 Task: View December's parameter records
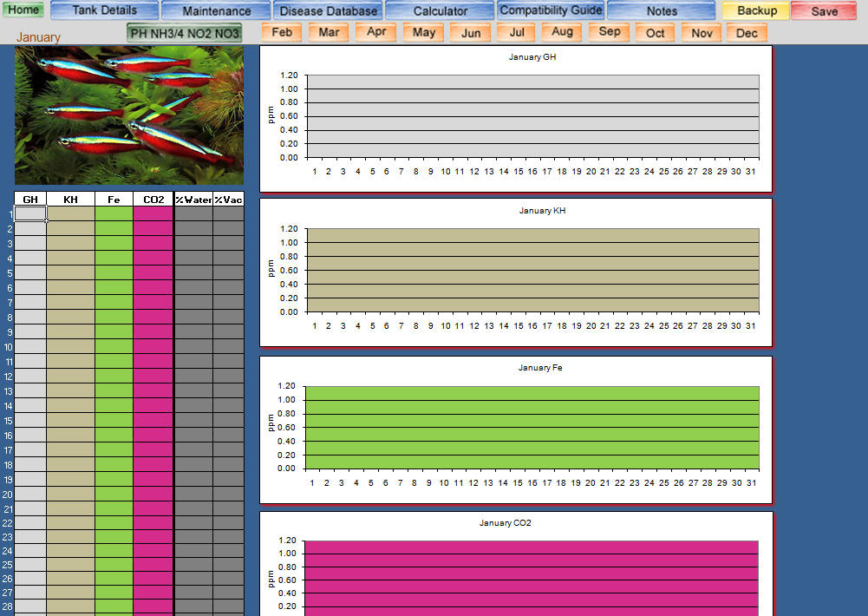coord(747,31)
